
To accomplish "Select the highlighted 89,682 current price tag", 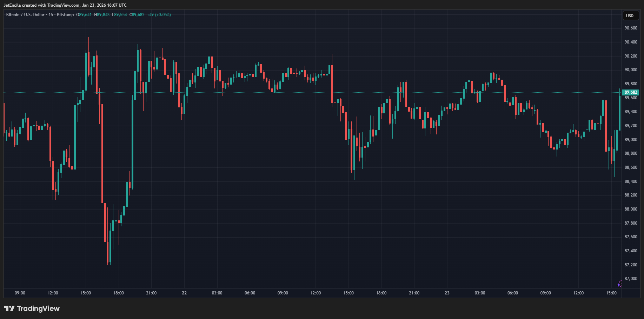I will pyautogui.click(x=631, y=92).
